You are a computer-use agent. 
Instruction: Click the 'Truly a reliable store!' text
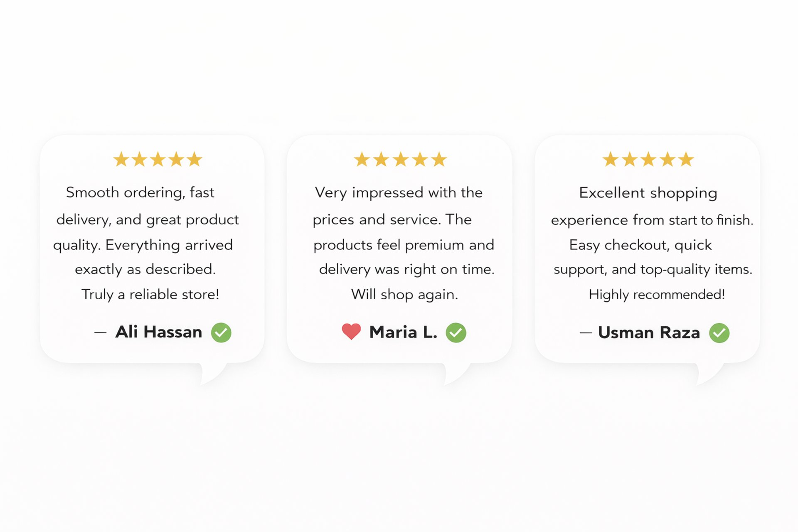point(150,294)
